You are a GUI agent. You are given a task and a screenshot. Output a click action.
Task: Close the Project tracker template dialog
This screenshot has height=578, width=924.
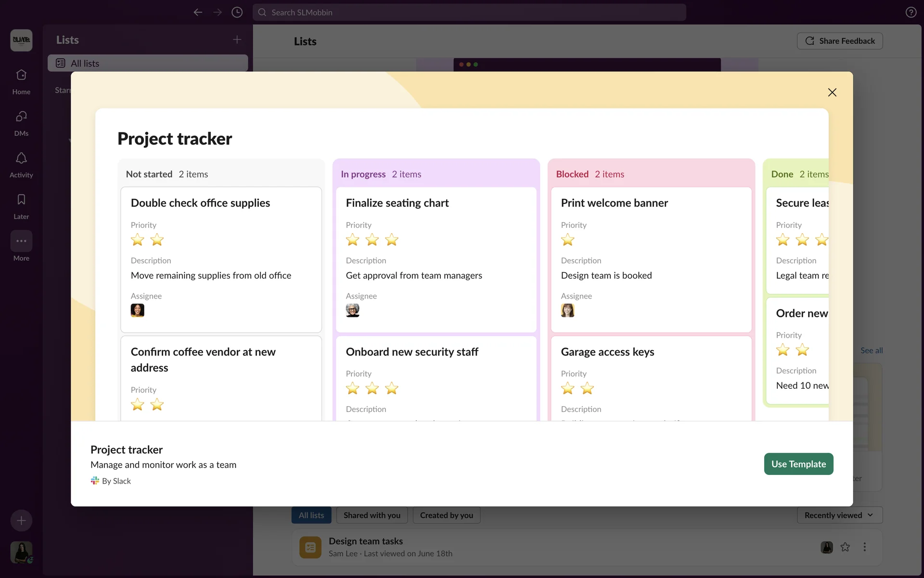tap(832, 92)
